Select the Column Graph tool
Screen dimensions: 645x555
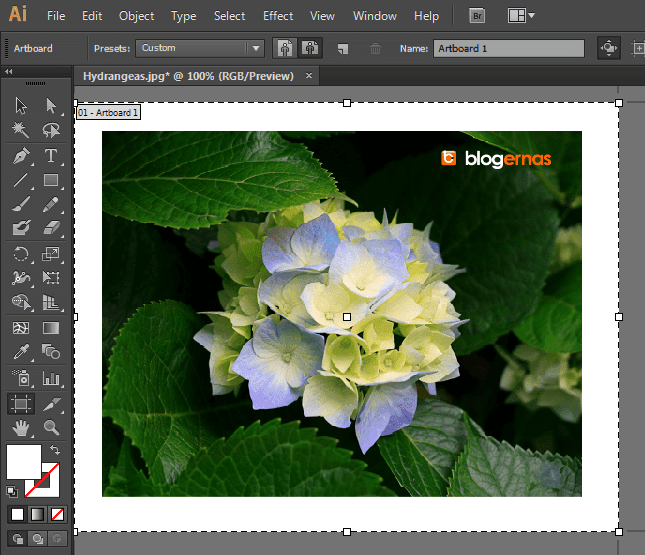(51, 378)
